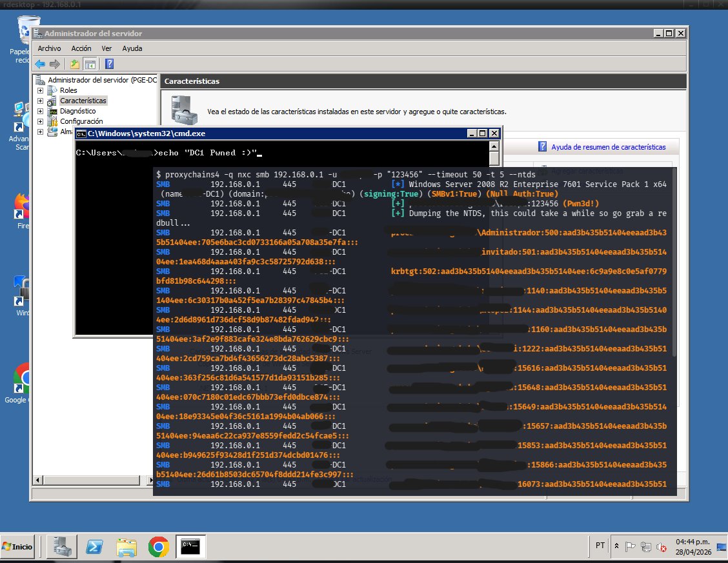Image resolution: width=728 pixels, height=563 pixels.
Task: Show hidden tray icons arrow
Action: (616, 546)
